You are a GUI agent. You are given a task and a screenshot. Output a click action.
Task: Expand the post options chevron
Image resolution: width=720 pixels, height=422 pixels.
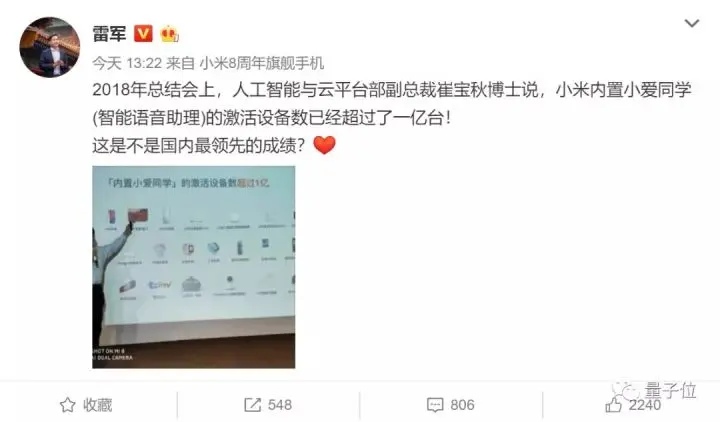pos(692,23)
